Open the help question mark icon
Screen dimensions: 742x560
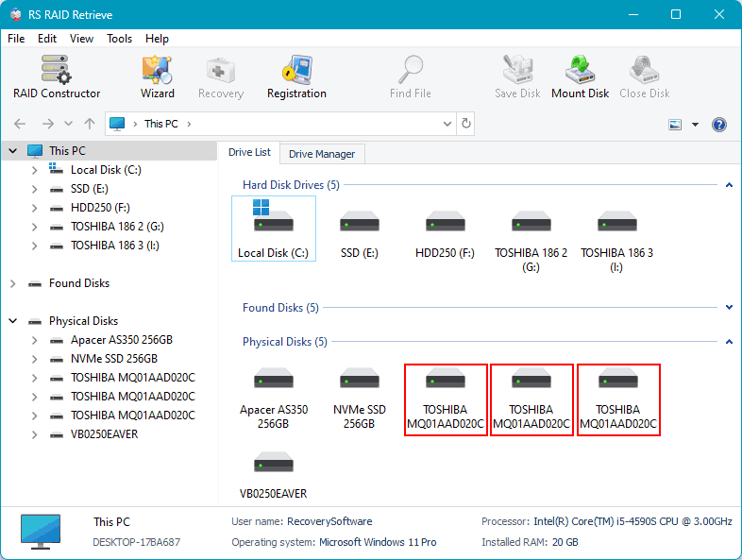(x=718, y=125)
